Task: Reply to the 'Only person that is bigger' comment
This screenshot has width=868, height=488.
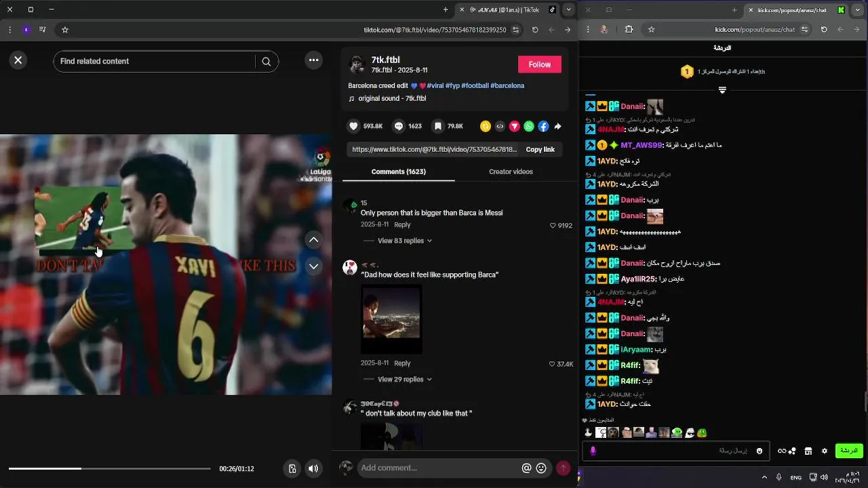Action: pyautogui.click(x=402, y=224)
